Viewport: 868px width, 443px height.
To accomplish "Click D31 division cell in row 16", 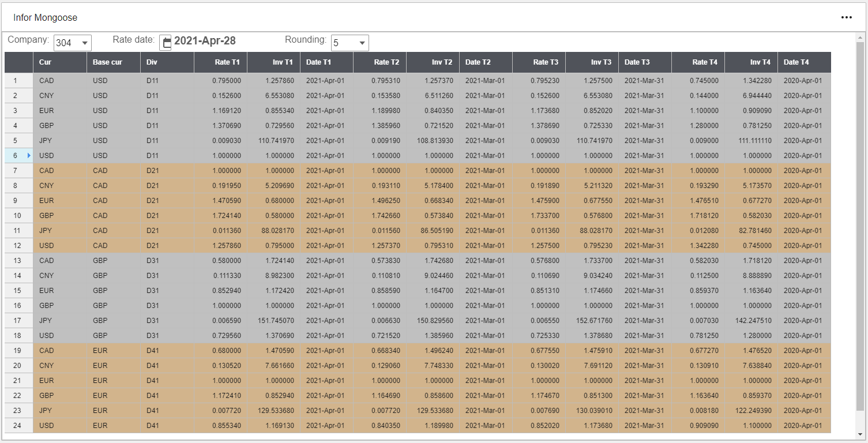I will tap(167, 305).
